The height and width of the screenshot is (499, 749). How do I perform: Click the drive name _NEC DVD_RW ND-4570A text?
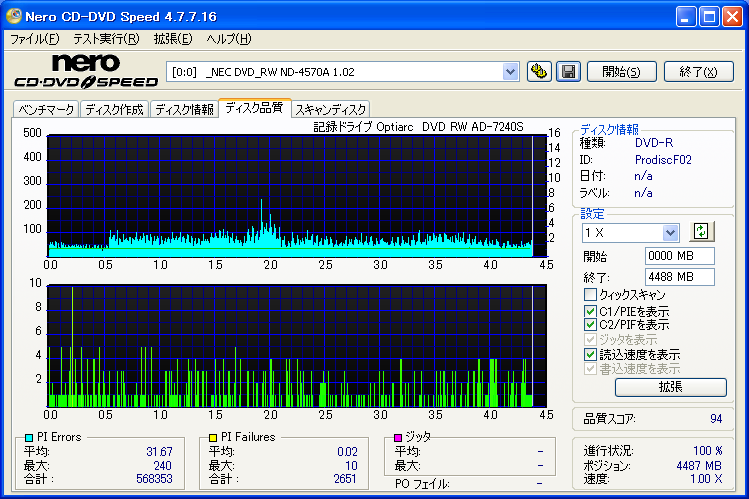[x=280, y=72]
